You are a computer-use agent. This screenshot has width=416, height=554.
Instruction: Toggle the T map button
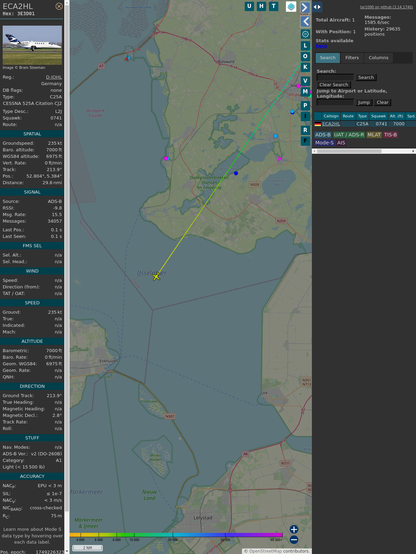tap(273, 6)
